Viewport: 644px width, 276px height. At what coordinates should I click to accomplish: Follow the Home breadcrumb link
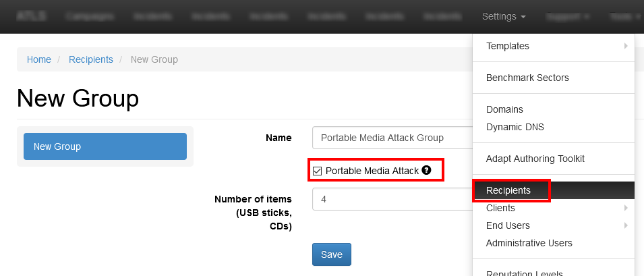[x=39, y=59]
